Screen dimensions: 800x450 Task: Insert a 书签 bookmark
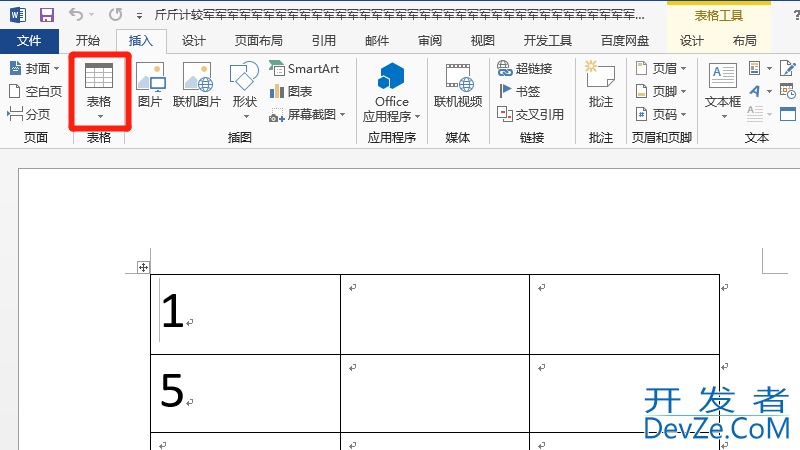coord(519,91)
